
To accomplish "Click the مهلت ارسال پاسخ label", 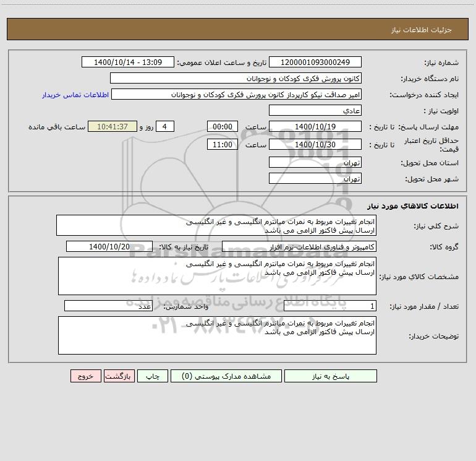I will [x=428, y=127].
